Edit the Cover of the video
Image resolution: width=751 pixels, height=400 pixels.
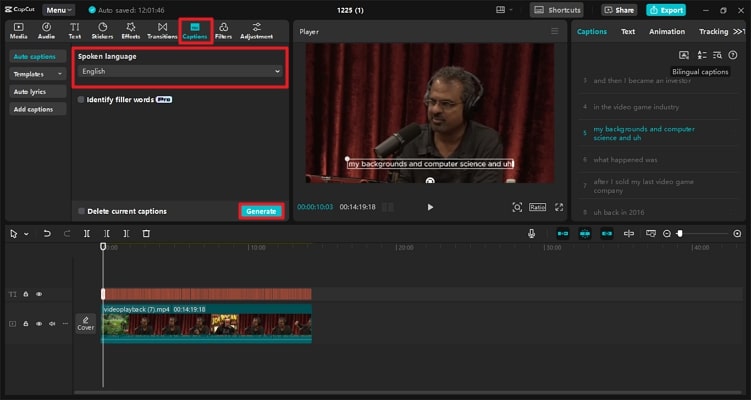(86, 323)
